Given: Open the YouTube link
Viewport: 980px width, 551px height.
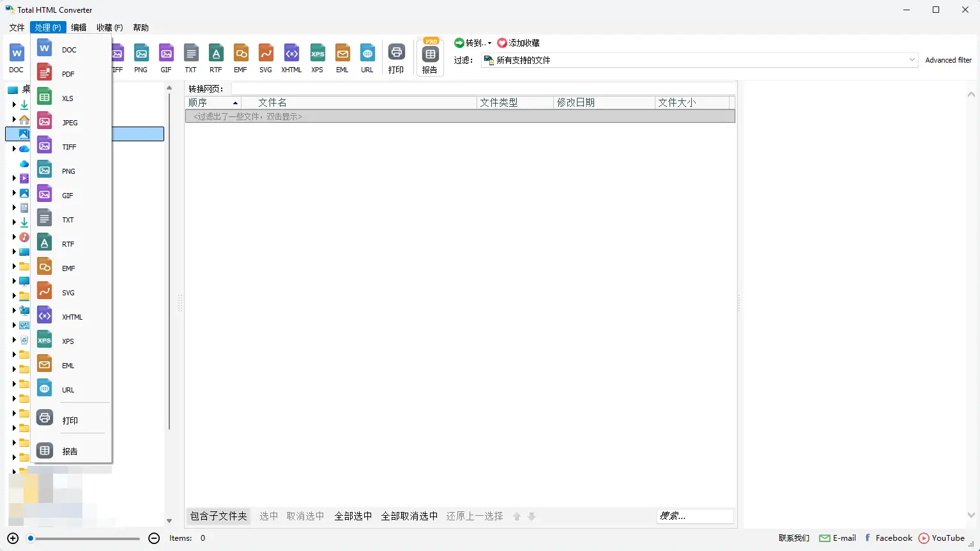Looking at the screenshot, I should click(x=942, y=538).
